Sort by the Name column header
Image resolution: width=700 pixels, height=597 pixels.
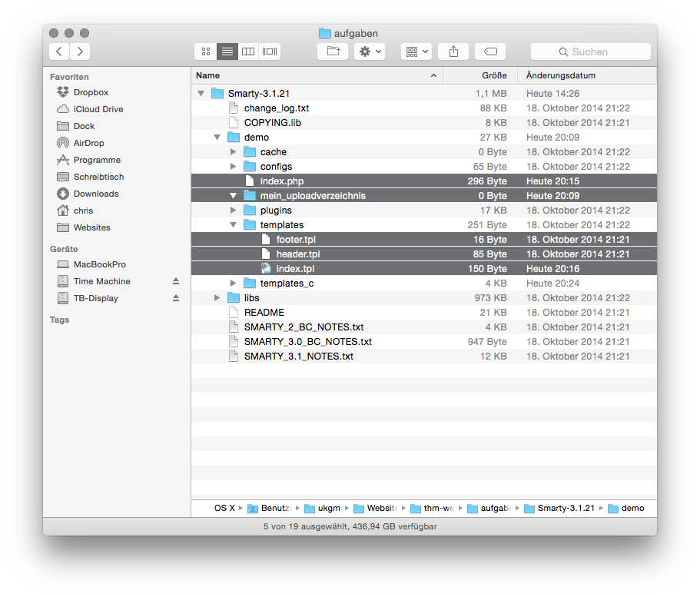pyautogui.click(x=317, y=75)
